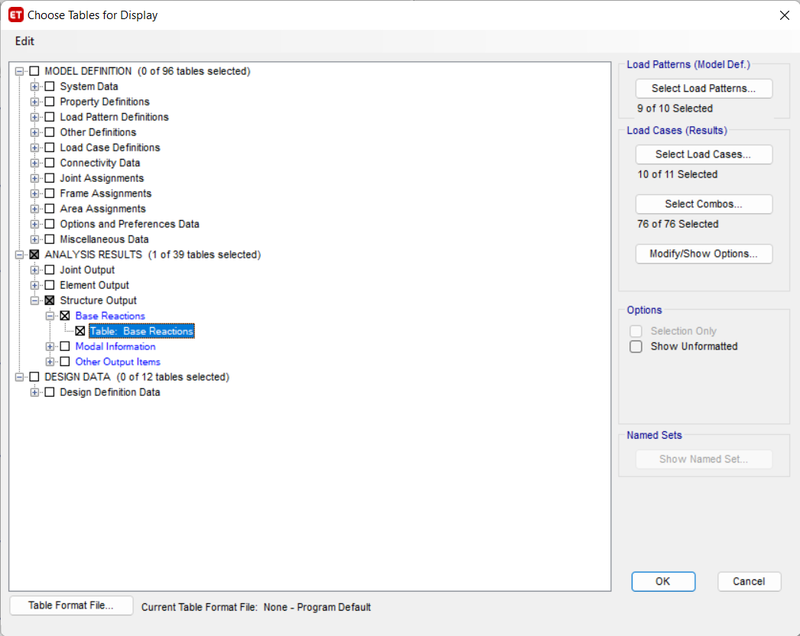
Task: Open the Select Combos dialog
Action: [x=704, y=204]
